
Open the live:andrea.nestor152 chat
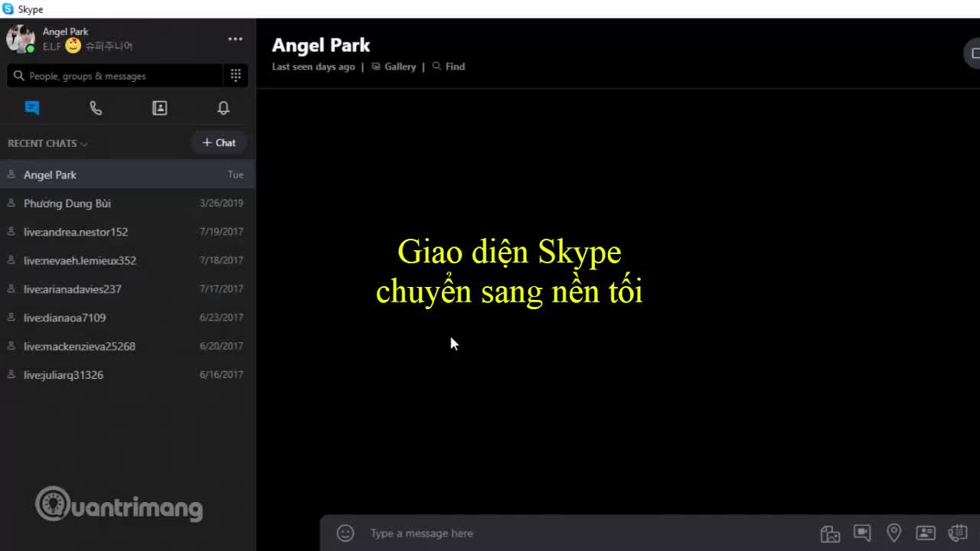(x=127, y=232)
